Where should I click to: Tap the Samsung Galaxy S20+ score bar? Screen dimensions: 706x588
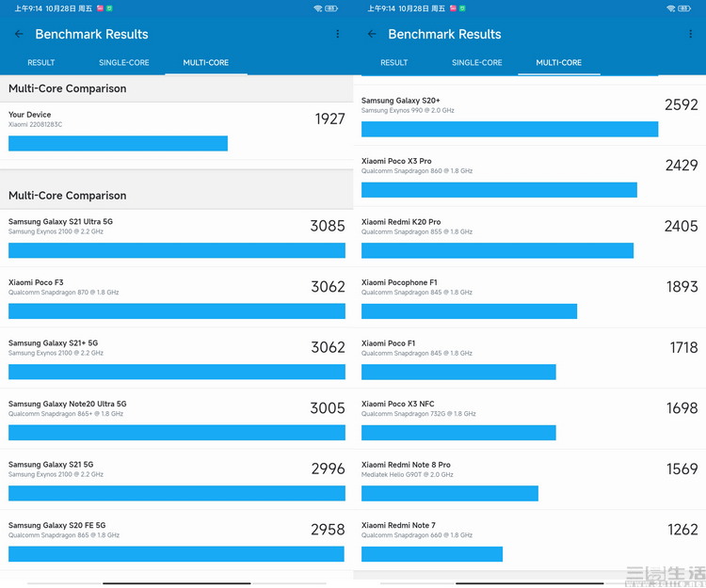pyautogui.click(x=509, y=129)
